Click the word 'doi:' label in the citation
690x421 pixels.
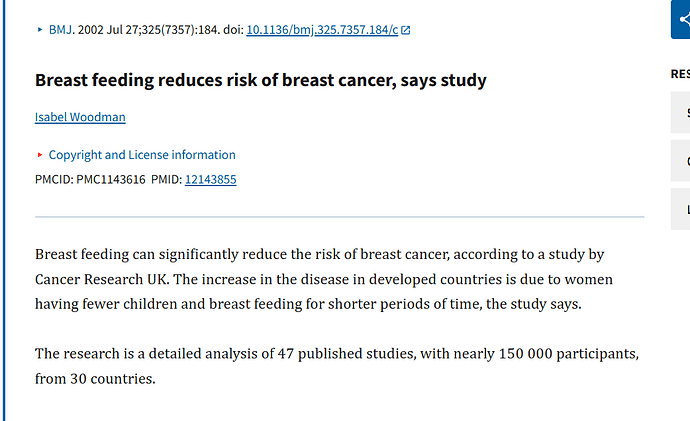click(x=231, y=30)
